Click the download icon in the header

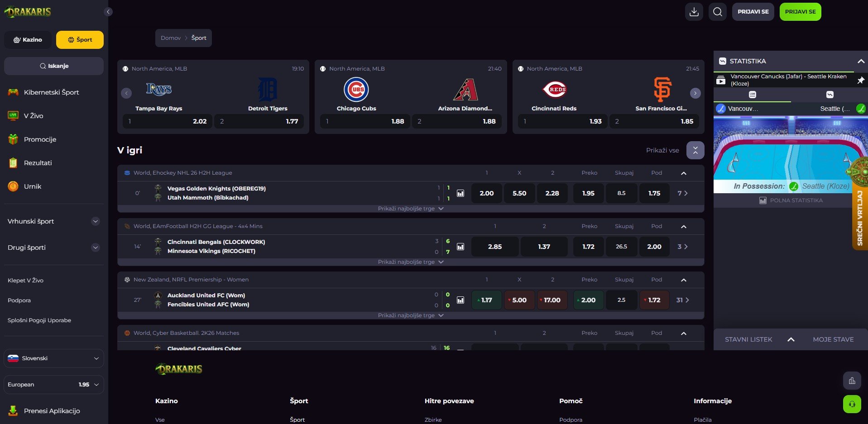click(694, 12)
